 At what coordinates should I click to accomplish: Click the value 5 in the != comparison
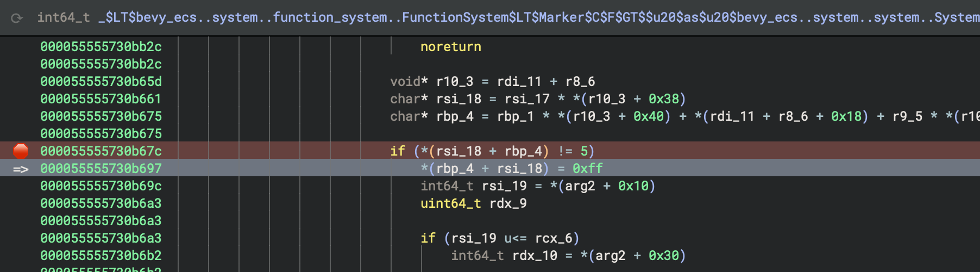click(584, 151)
